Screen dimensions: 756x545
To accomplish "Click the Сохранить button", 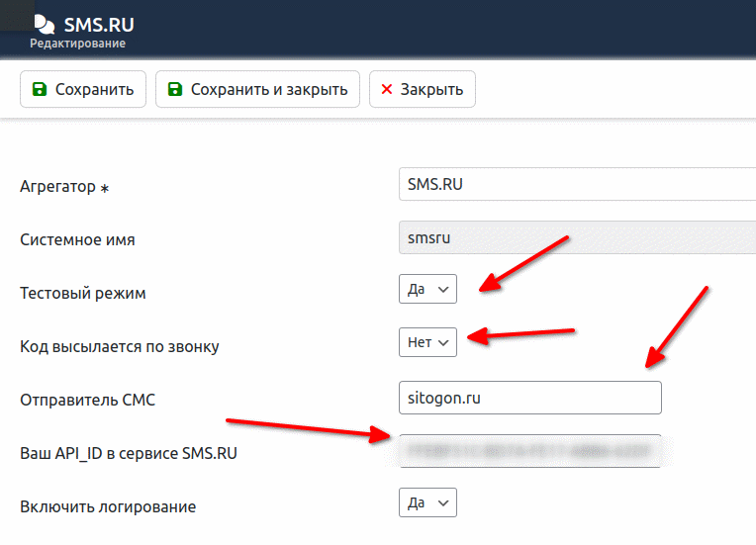I will 83,89.
